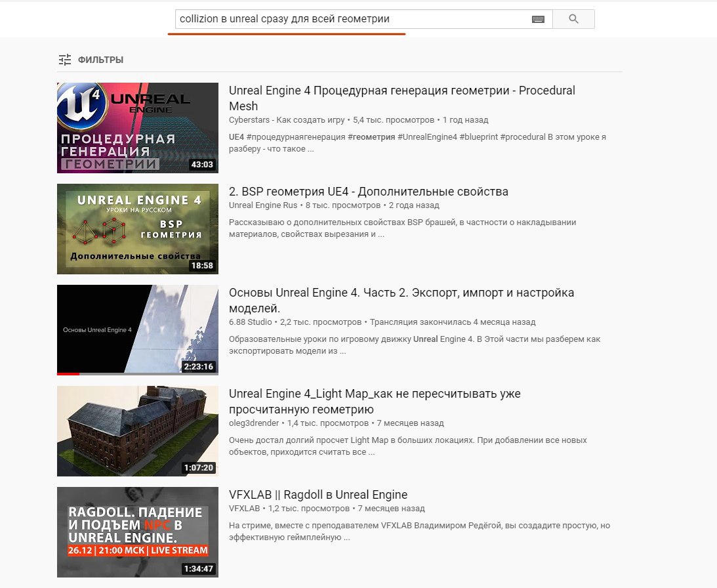
Task: Click 8 тыс. просмотров view count
Action: 343,205
